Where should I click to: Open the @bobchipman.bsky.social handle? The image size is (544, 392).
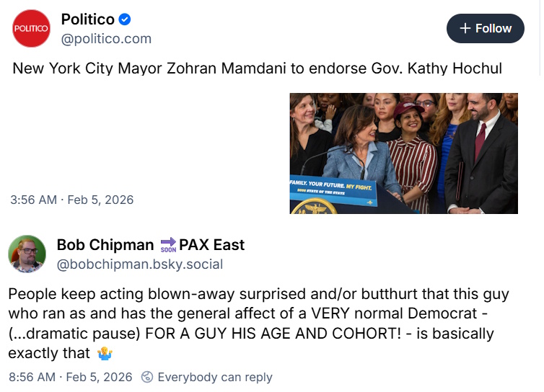tap(140, 264)
